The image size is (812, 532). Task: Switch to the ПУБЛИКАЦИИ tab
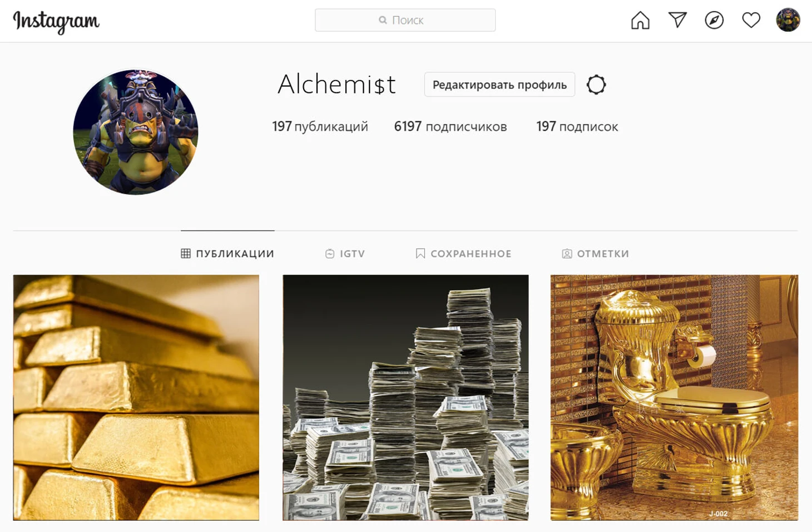[x=227, y=254]
